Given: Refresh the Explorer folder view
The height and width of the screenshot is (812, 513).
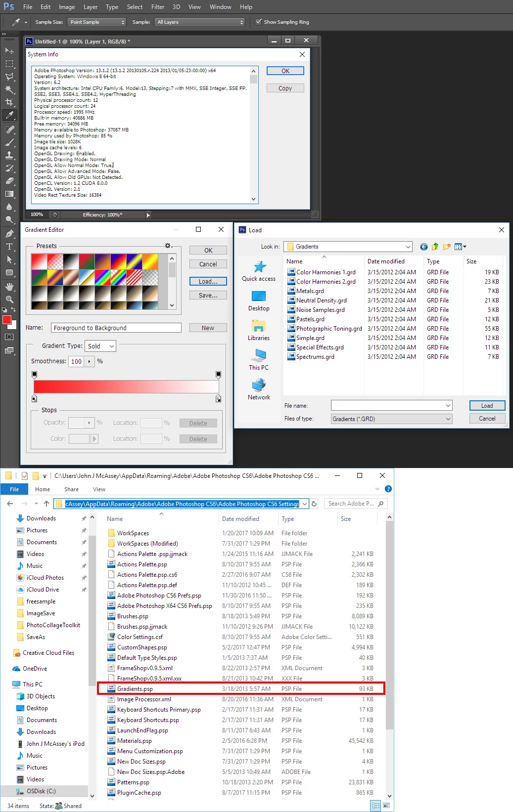Looking at the screenshot, I should tap(314, 504).
